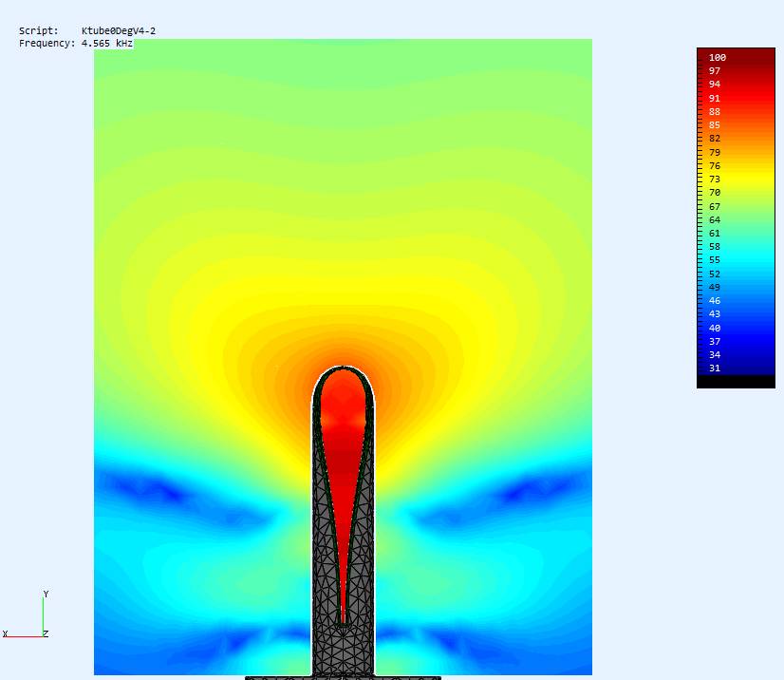Click the Y axis label of the triad

[x=46, y=594]
